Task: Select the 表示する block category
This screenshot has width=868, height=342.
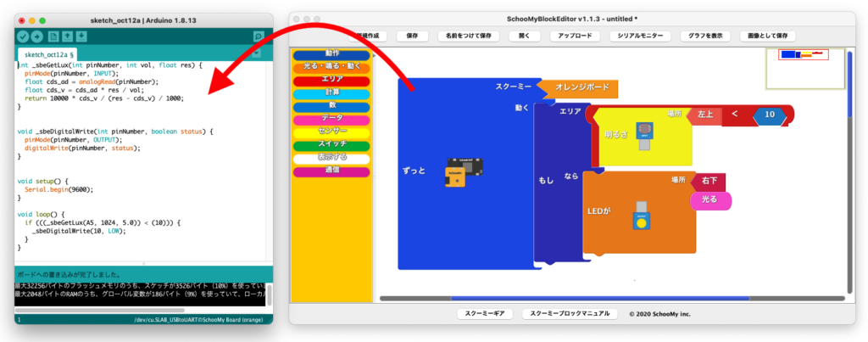Action: pyautogui.click(x=331, y=158)
